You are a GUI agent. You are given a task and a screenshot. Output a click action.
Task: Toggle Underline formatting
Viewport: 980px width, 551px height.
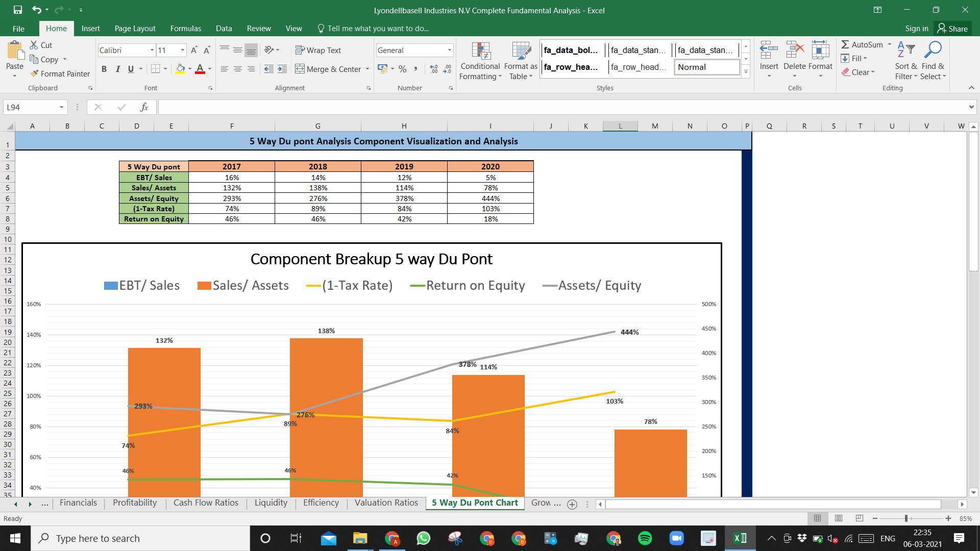(131, 69)
